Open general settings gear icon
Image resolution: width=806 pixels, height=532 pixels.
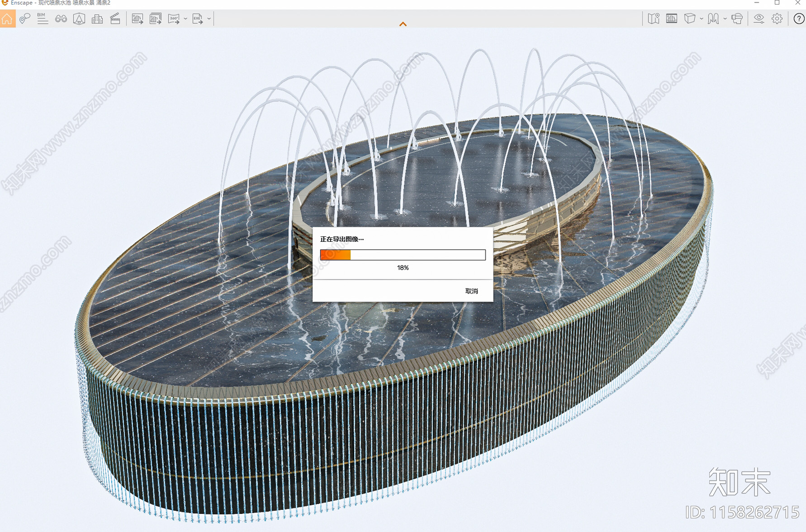click(x=777, y=19)
